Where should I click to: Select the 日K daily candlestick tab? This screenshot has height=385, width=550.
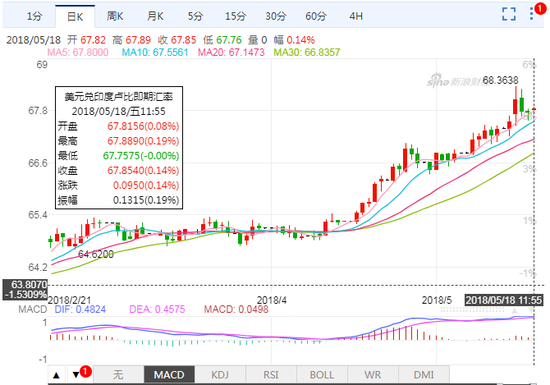tap(75, 16)
